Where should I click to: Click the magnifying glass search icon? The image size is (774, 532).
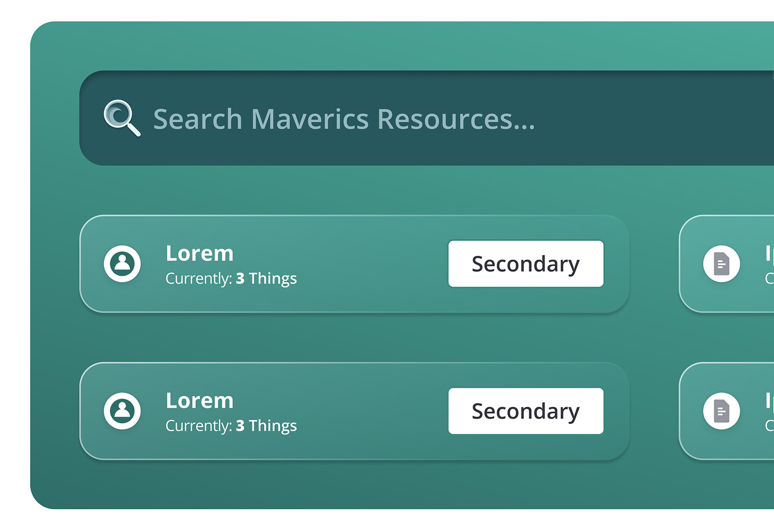click(121, 118)
